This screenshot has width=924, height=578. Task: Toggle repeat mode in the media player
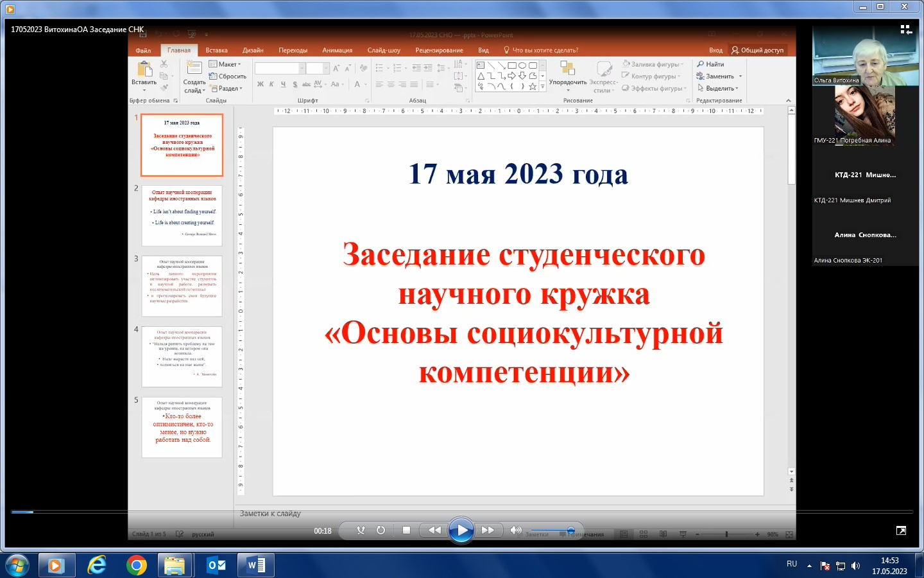(381, 530)
